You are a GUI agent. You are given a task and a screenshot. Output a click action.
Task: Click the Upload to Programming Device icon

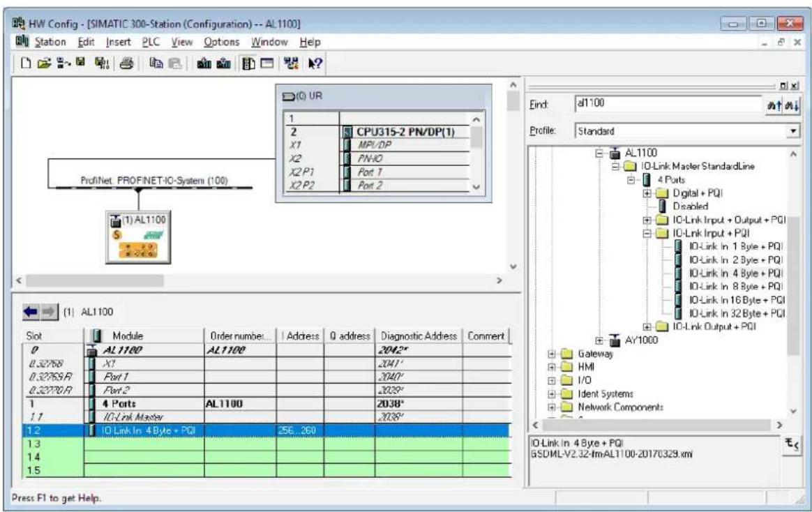click(x=224, y=63)
